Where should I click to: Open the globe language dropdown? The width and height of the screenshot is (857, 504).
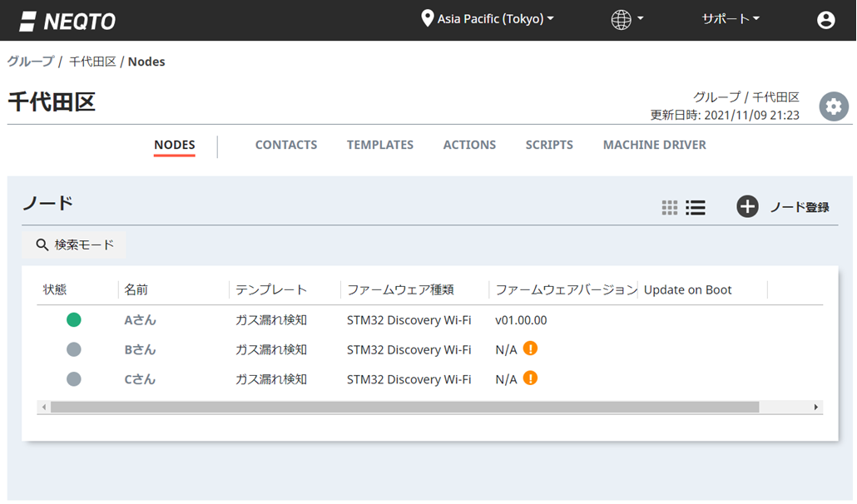point(627,20)
